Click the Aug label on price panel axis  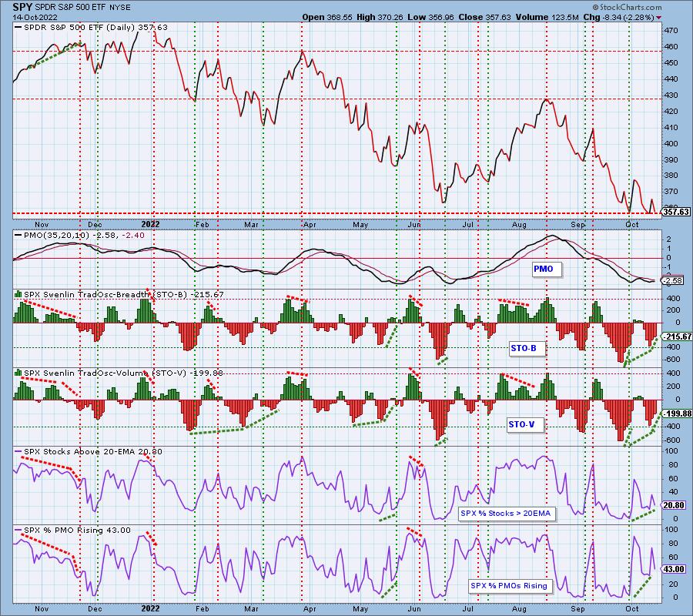[519, 225]
